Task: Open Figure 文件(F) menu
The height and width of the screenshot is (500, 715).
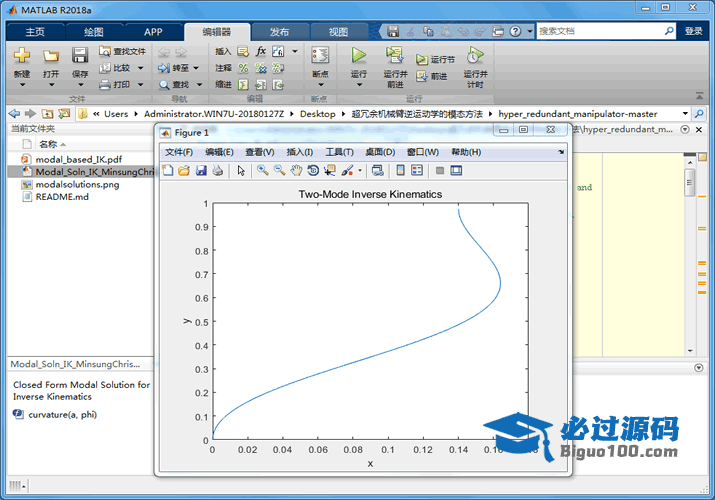Action: pyautogui.click(x=179, y=152)
